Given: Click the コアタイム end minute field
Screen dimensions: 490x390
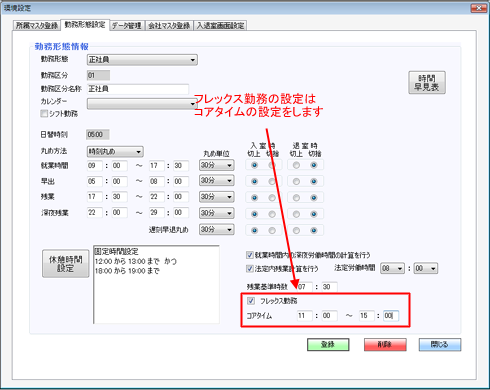Looking at the screenshot, I should 391,316.
